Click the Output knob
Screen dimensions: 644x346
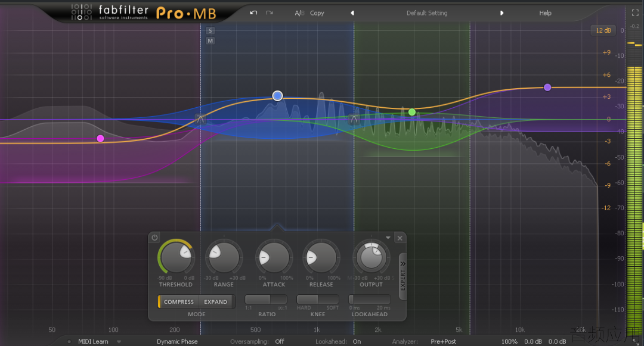[x=371, y=257]
